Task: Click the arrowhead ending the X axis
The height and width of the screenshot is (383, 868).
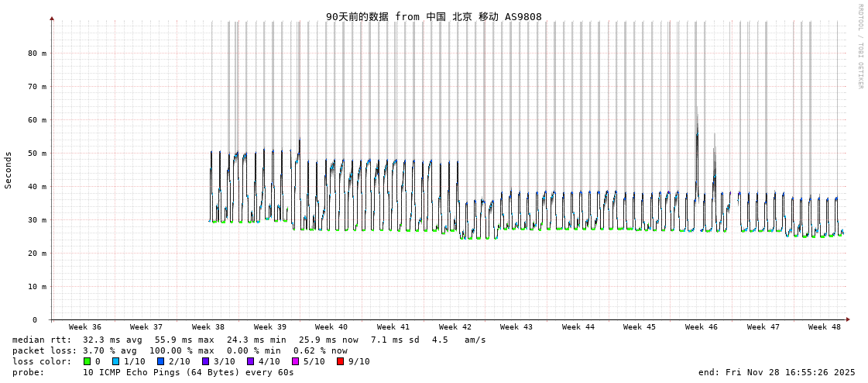Action: (848, 319)
